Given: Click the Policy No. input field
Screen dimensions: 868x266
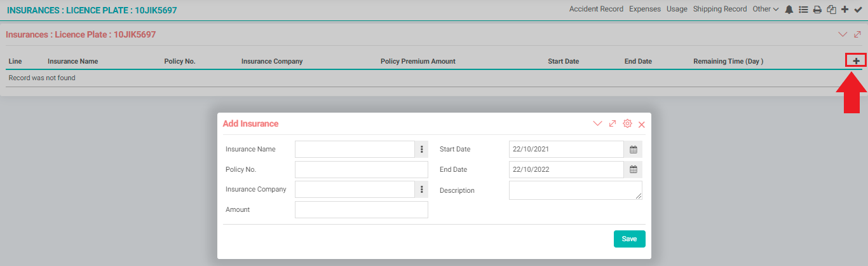Looking at the screenshot, I should click(x=362, y=170).
